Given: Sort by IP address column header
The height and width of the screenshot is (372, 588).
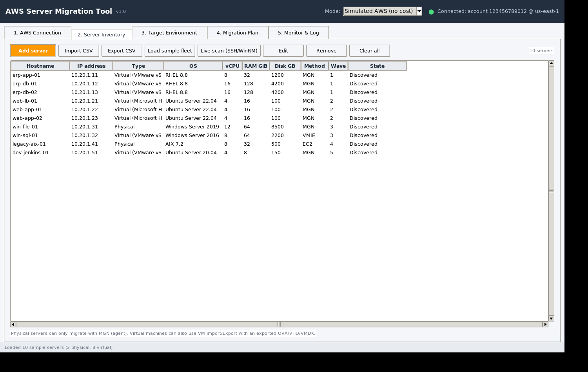Looking at the screenshot, I should (91, 66).
